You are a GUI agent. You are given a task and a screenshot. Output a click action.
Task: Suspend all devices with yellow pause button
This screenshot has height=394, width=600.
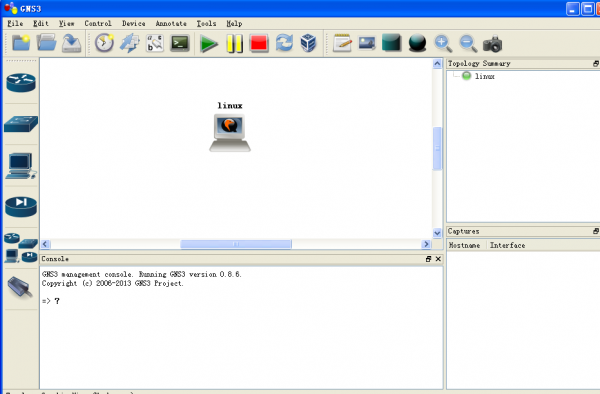click(x=235, y=44)
